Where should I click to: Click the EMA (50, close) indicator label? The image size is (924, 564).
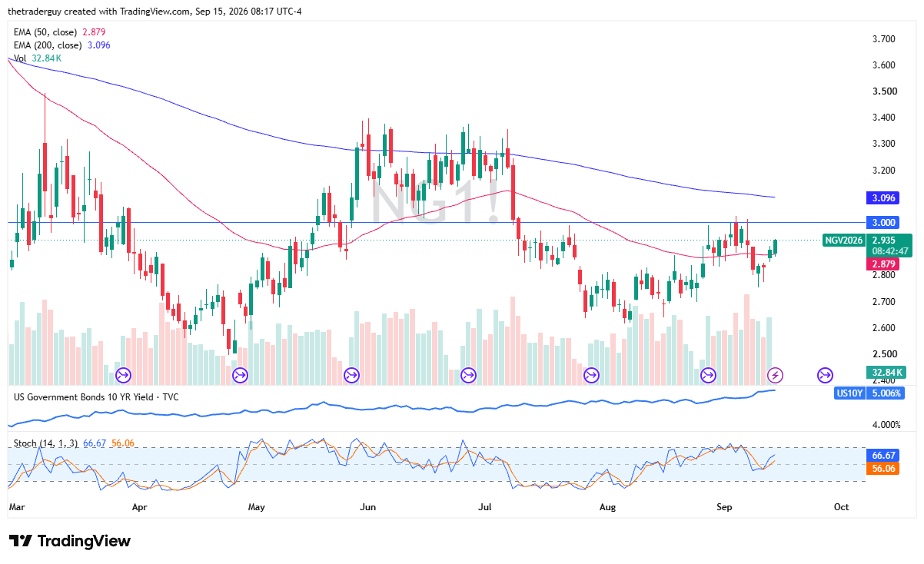point(45,32)
